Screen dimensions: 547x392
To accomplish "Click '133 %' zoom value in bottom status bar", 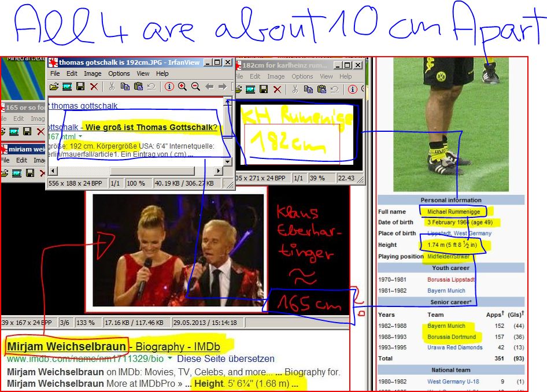I will pyautogui.click(x=86, y=323).
